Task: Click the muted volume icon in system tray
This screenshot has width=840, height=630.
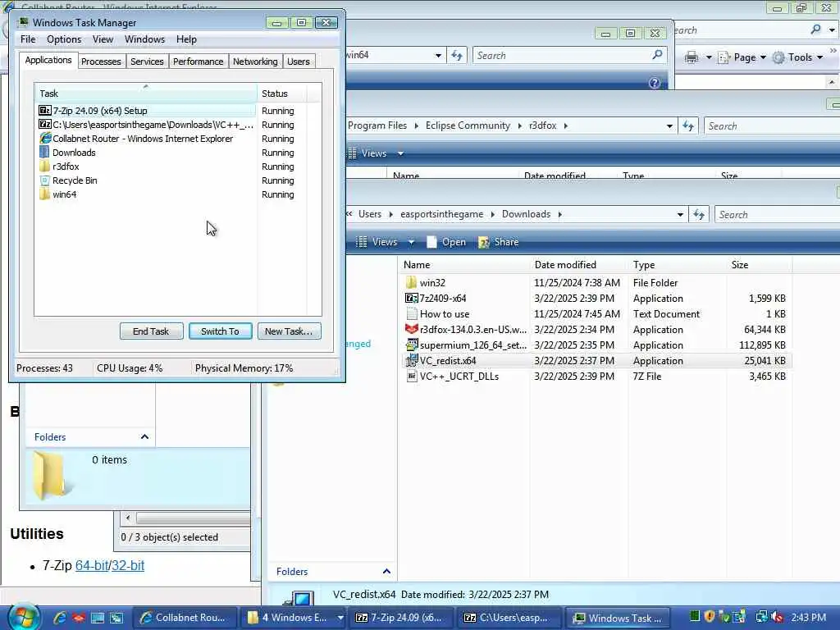Action: point(777,617)
